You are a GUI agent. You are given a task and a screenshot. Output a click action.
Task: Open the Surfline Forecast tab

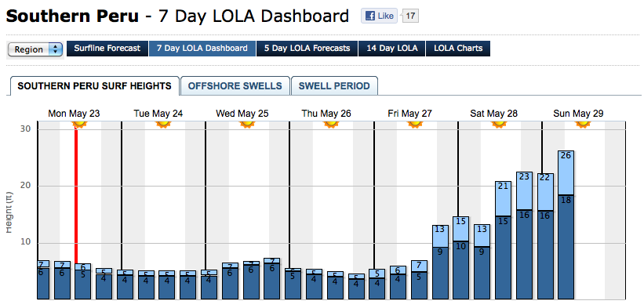107,49
